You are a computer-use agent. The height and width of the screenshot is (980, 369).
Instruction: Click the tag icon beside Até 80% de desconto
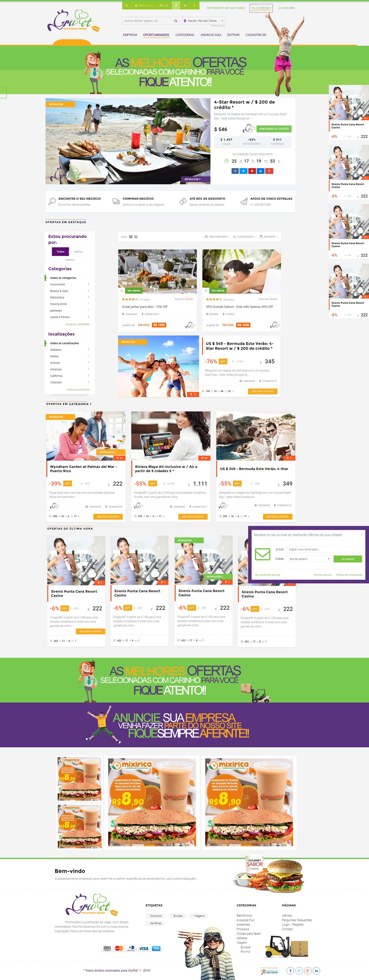point(183,201)
